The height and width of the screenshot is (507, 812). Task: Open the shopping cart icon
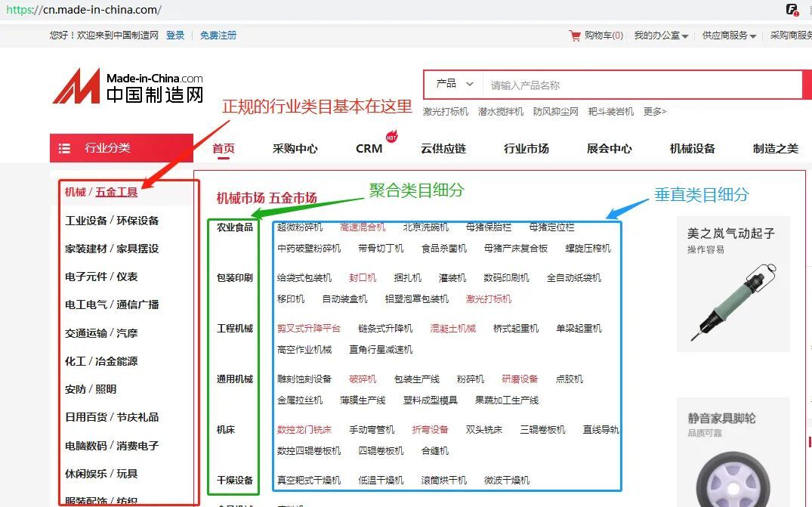tap(576, 36)
